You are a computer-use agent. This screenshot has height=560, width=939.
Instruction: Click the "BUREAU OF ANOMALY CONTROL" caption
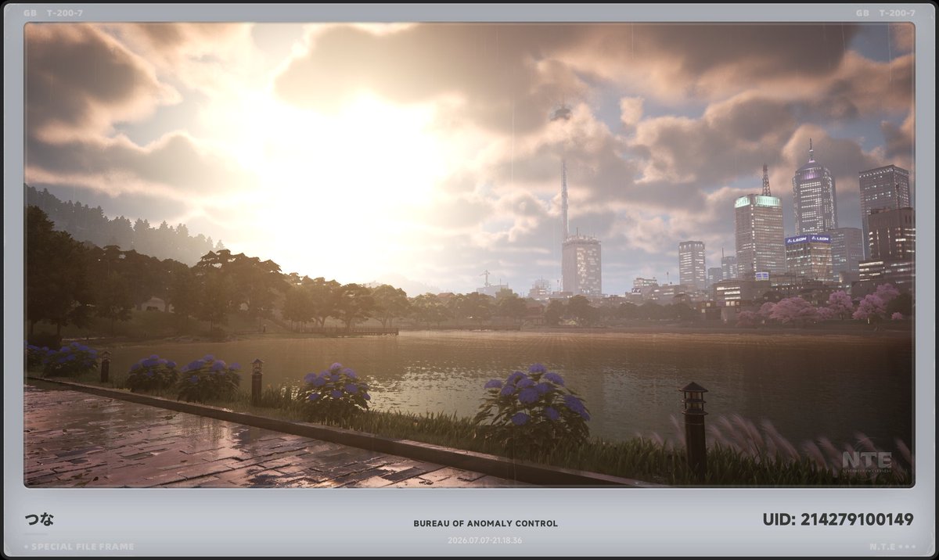[486, 523]
